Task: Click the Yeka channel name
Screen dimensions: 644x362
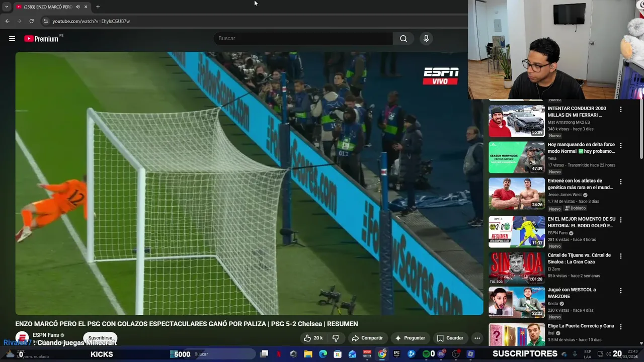Action: point(552,158)
